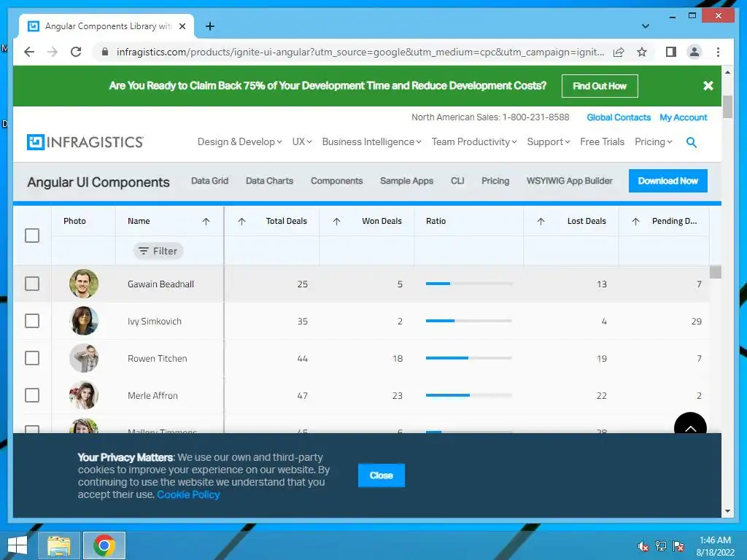Expand the Design & Develop menu
This screenshot has width=747, height=560.
tap(239, 142)
